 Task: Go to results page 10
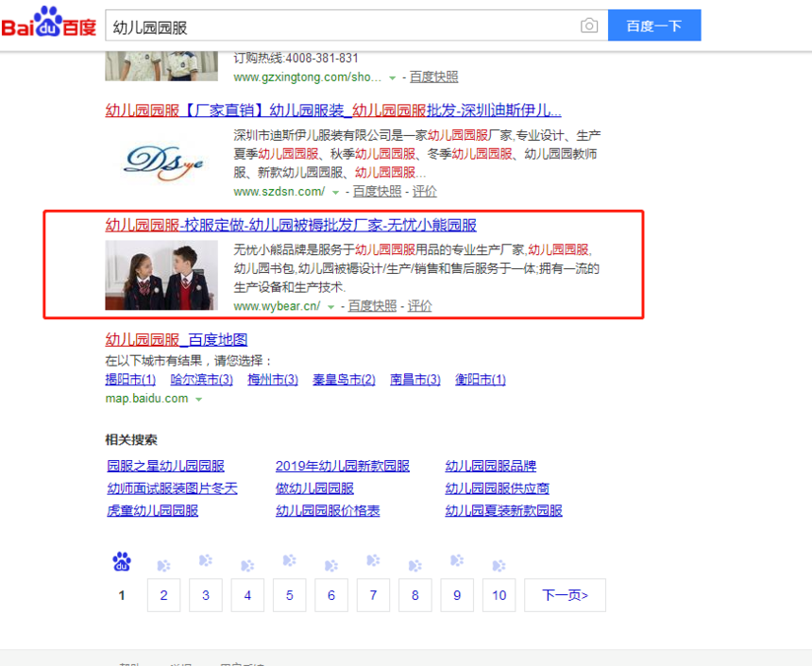click(x=499, y=595)
